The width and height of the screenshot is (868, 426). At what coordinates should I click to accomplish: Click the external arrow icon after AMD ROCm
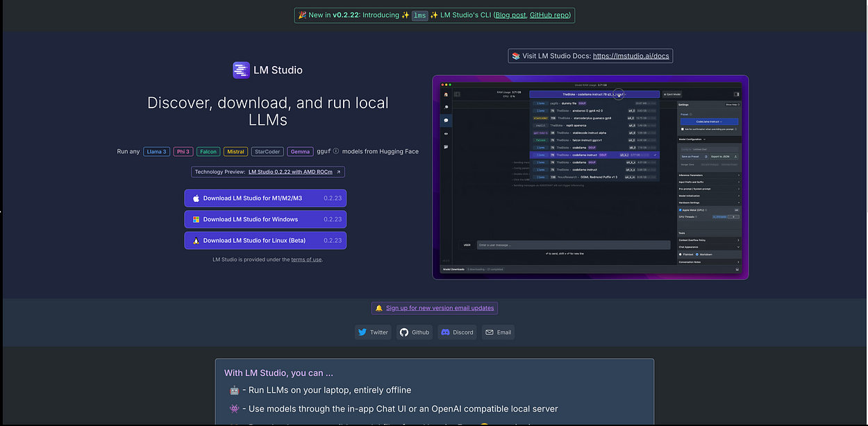[x=338, y=172]
